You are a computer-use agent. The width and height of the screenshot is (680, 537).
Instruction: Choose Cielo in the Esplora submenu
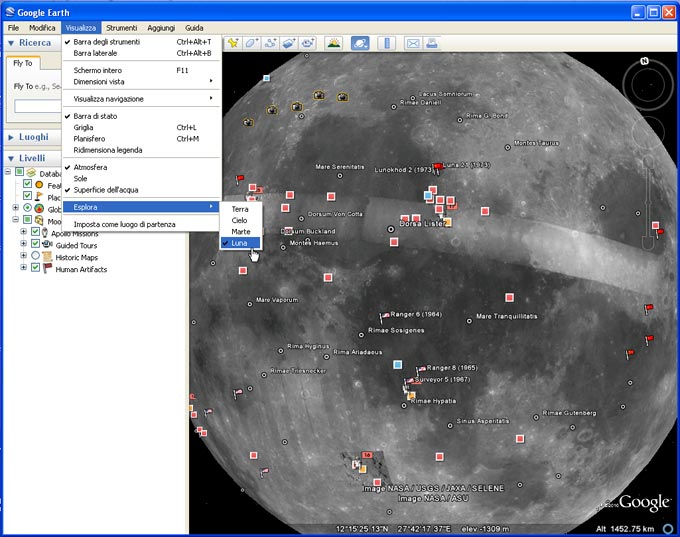click(241, 220)
